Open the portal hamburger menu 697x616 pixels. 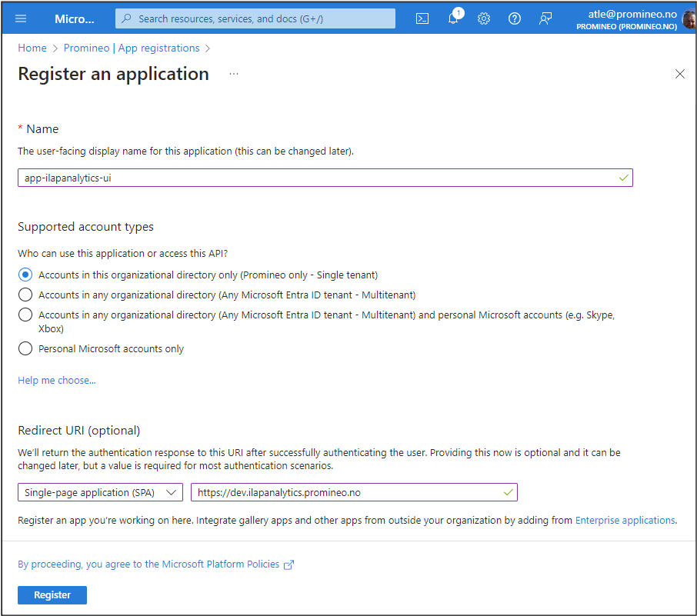click(x=21, y=18)
